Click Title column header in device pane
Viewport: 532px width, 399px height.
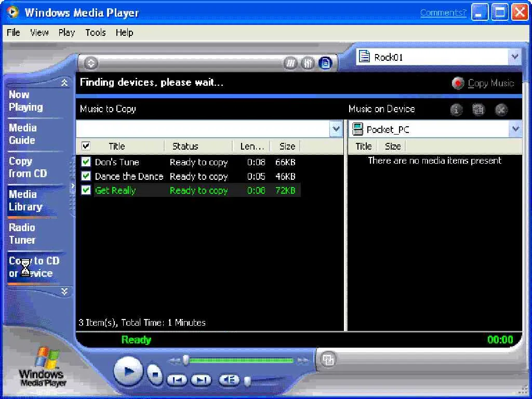(363, 146)
